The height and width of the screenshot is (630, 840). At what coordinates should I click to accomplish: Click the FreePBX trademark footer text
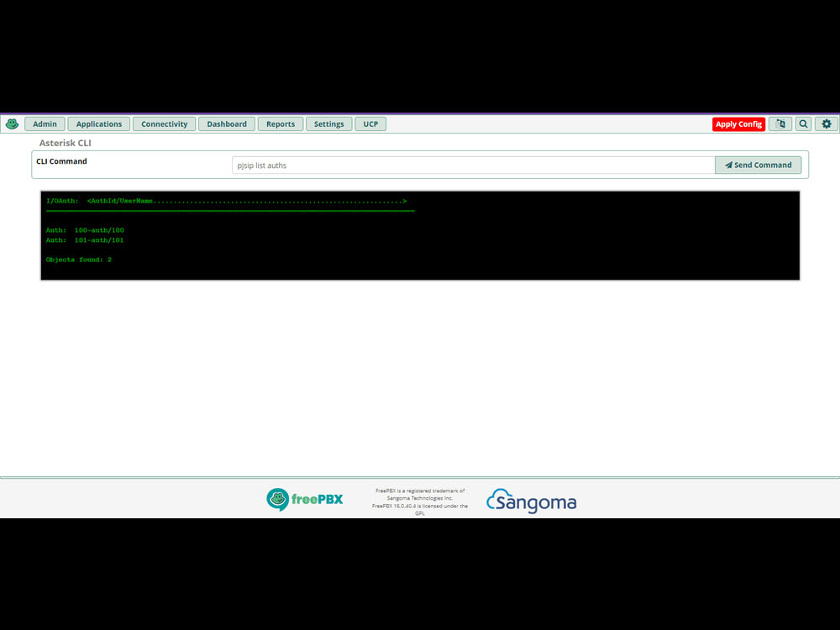pyautogui.click(x=419, y=501)
